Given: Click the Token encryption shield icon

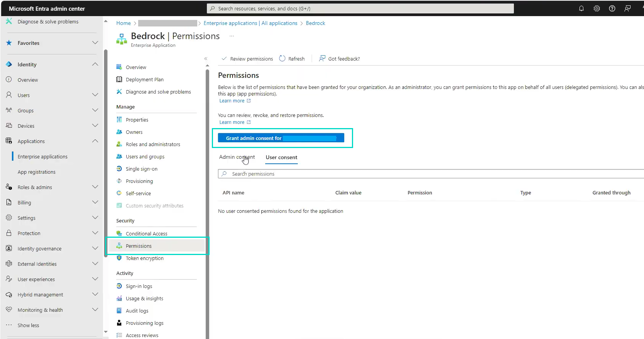Looking at the screenshot, I should point(119,258).
